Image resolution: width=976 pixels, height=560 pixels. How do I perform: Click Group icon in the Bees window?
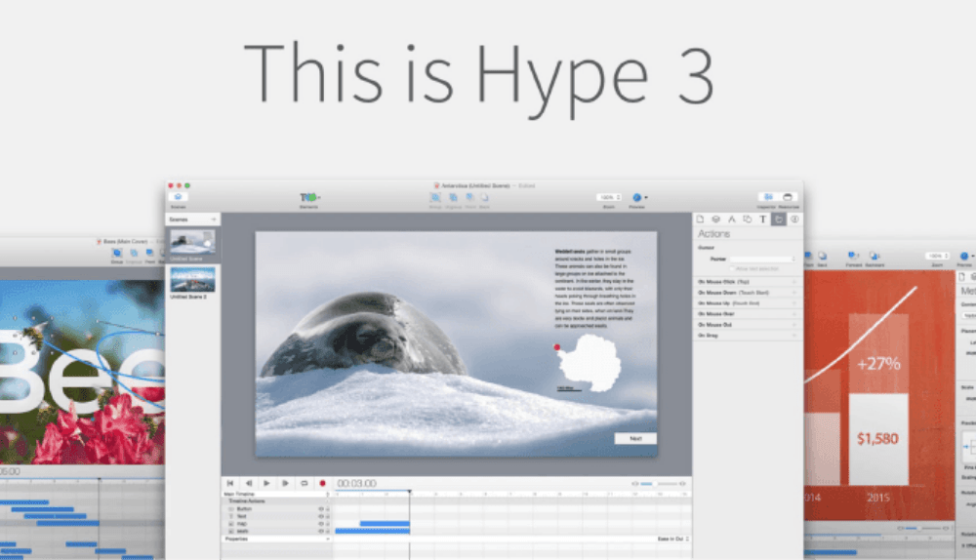pyautogui.click(x=116, y=254)
